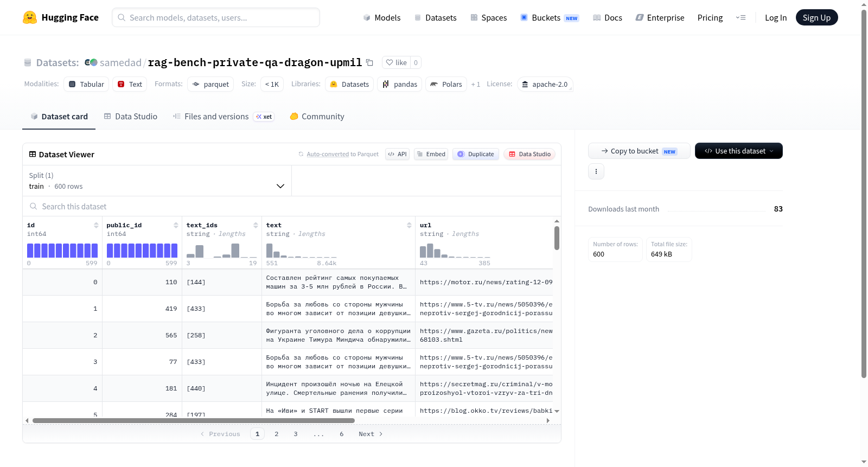
Task: Jump to page 6 of results
Action: (x=342, y=434)
